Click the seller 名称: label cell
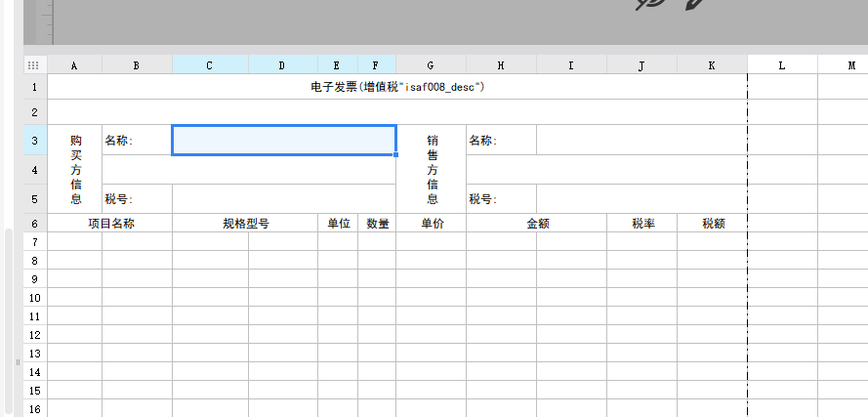Viewport: 868px width, 417px height. click(x=502, y=140)
